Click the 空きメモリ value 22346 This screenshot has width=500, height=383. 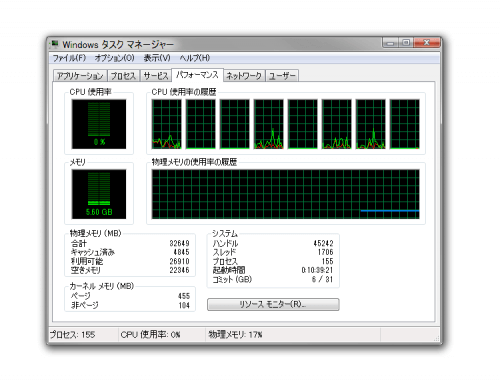(179, 270)
